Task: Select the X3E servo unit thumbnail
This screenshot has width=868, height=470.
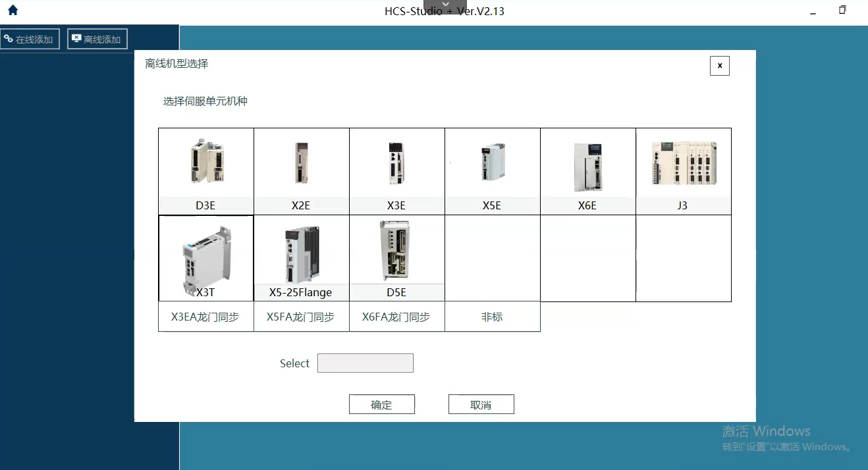Action: [397, 171]
